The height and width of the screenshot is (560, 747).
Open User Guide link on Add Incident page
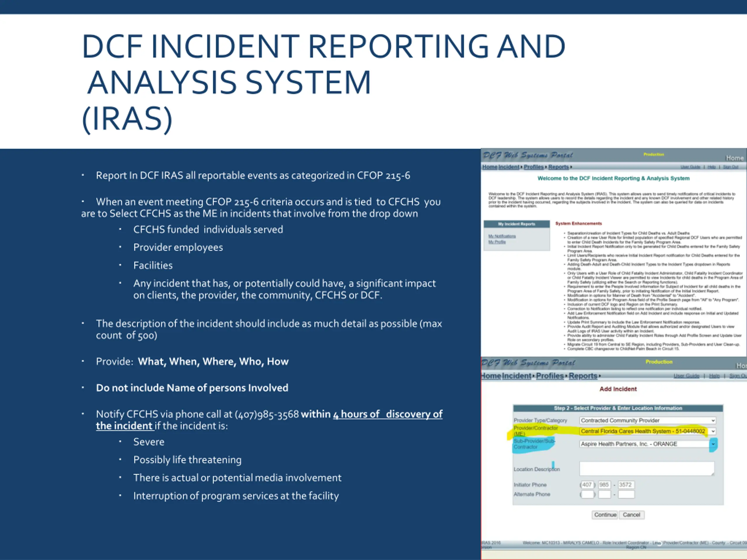pos(686,376)
